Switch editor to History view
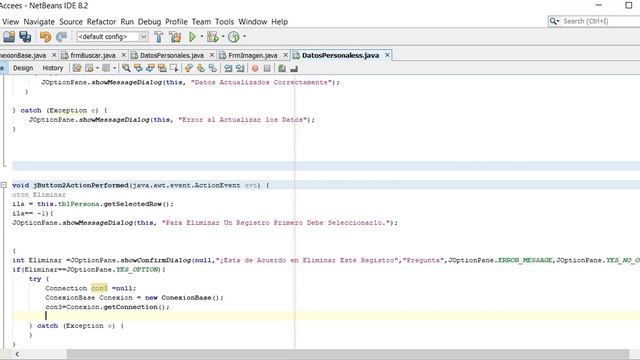Image resolution: width=640 pixels, height=360 pixels. tap(53, 68)
